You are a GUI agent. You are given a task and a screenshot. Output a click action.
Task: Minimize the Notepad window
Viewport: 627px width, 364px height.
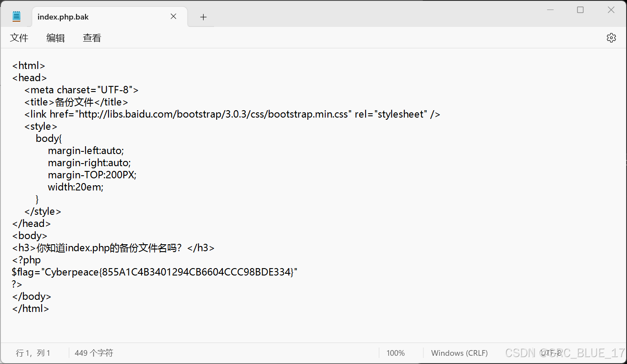click(x=550, y=10)
